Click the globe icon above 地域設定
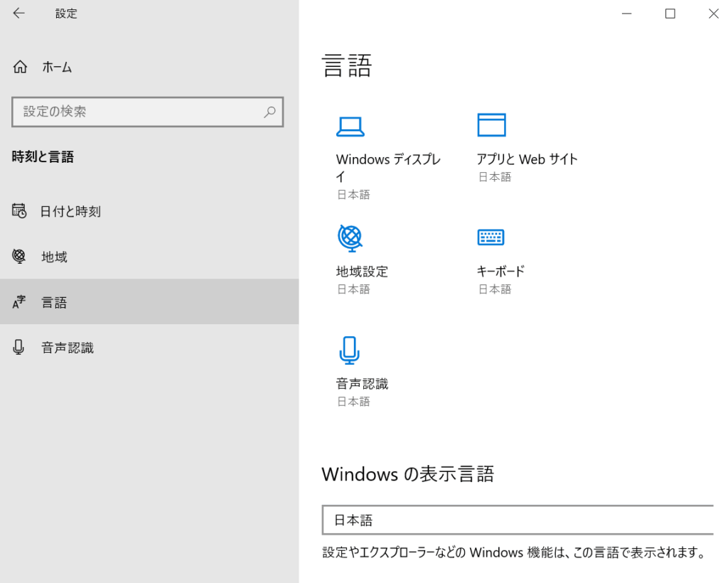Image resolution: width=728 pixels, height=583 pixels. [x=350, y=237]
